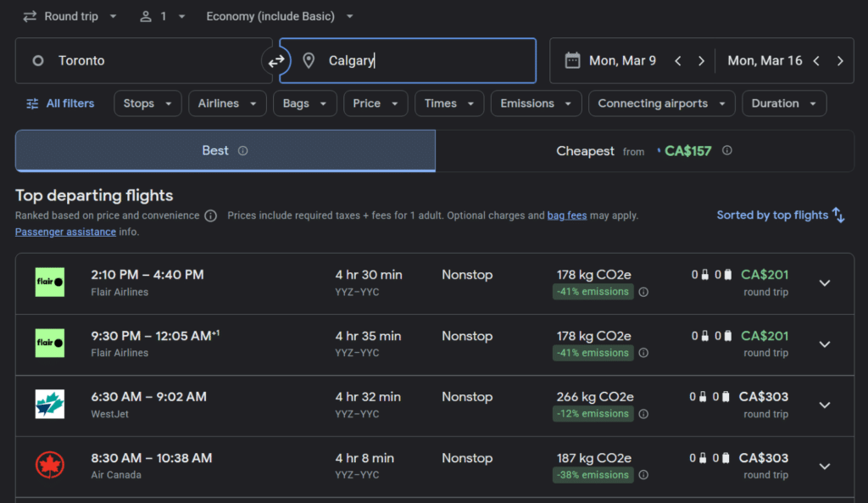
Task: Open the Passenger assistance link
Action: 65,232
